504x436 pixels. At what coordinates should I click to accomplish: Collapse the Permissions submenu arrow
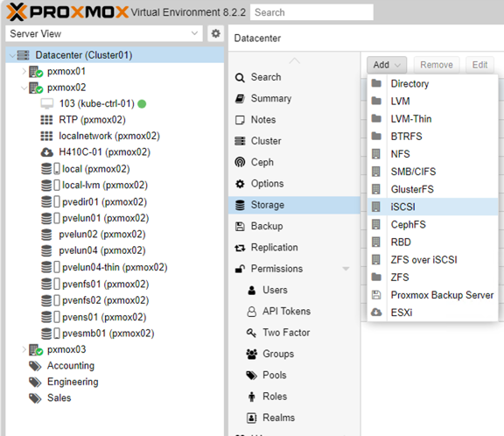346,269
